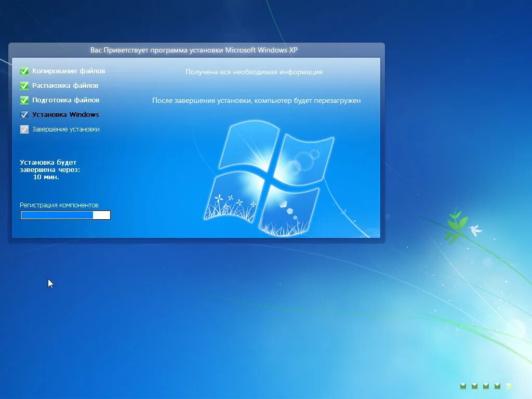532x399 pixels.
Task: Select the Завершение установки step label
Action: (x=66, y=129)
